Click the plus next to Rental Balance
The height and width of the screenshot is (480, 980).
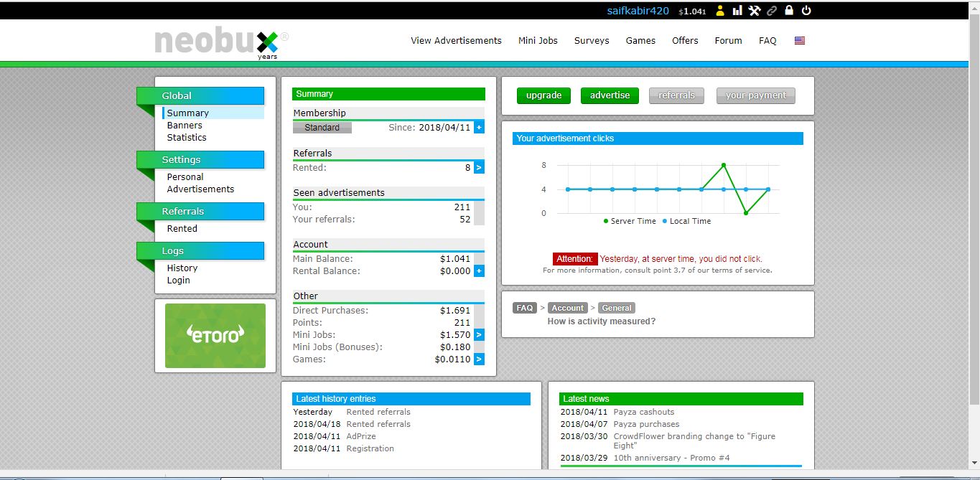pos(479,271)
